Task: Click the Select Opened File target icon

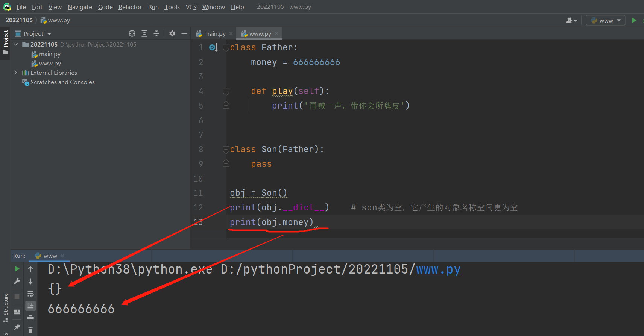Action: [132, 33]
